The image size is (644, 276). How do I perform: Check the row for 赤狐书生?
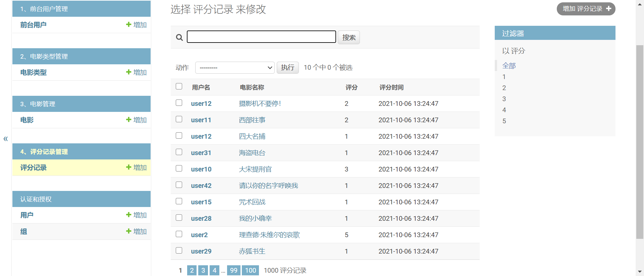click(x=179, y=251)
